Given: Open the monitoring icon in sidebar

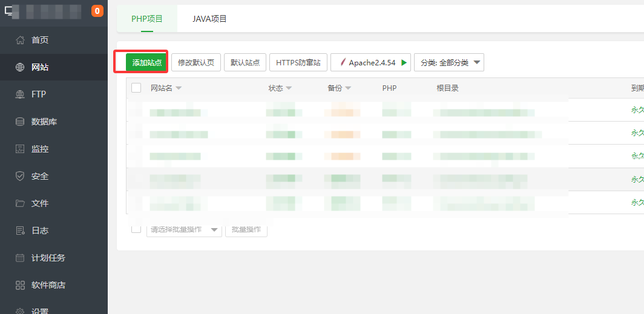Looking at the screenshot, I should pos(20,149).
